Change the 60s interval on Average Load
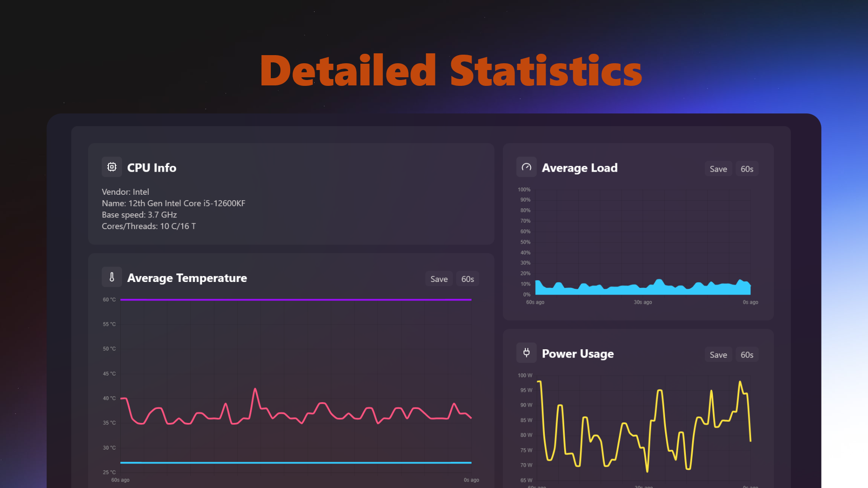Screen dimensions: 868x488 (747, 169)
